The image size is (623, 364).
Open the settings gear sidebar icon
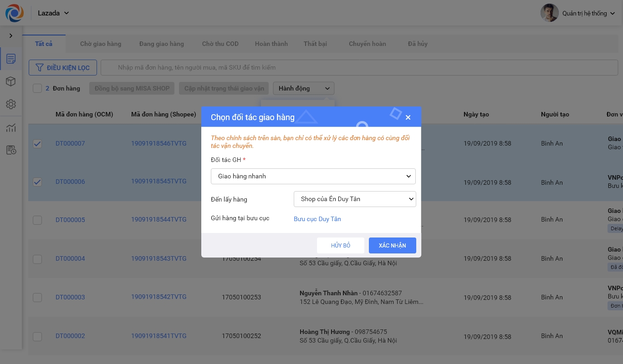coord(11,104)
